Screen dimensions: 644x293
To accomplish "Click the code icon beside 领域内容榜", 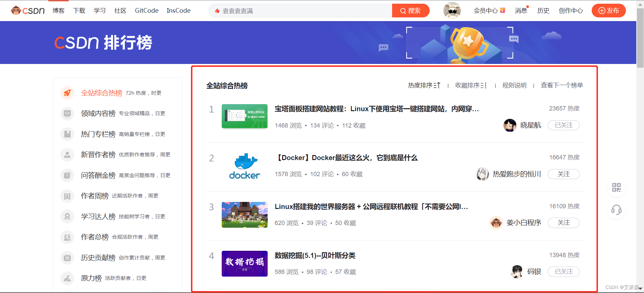I will click(67, 114).
